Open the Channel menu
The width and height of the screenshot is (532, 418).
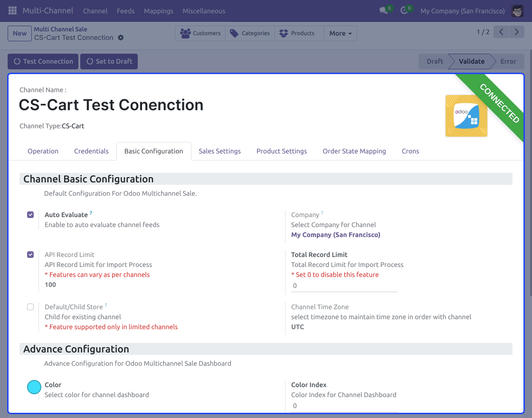point(95,11)
